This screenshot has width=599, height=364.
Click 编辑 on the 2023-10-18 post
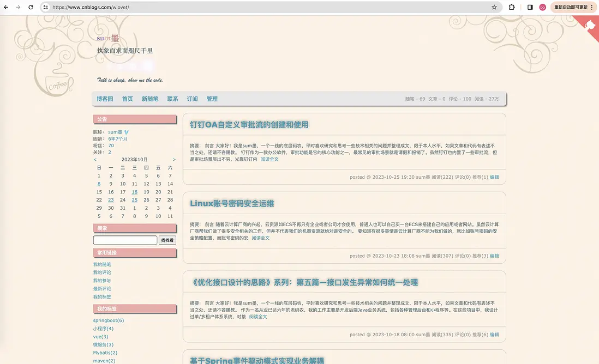point(494,335)
